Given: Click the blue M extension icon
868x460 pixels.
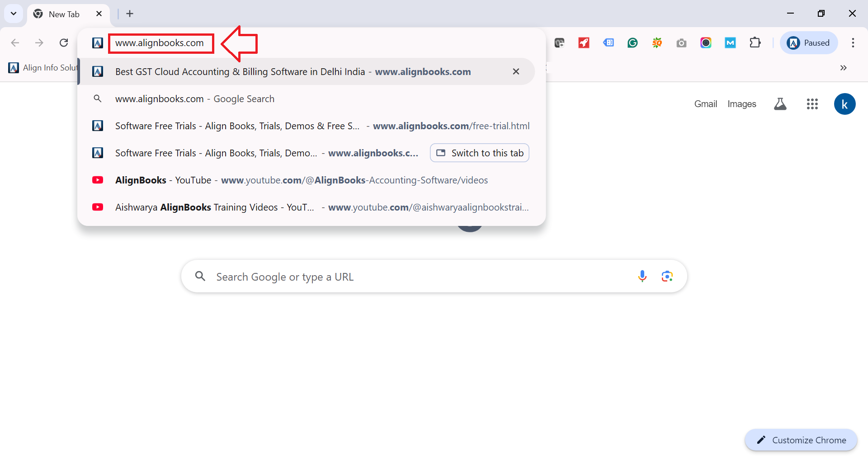Looking at the screenshot, I should 731,43.
